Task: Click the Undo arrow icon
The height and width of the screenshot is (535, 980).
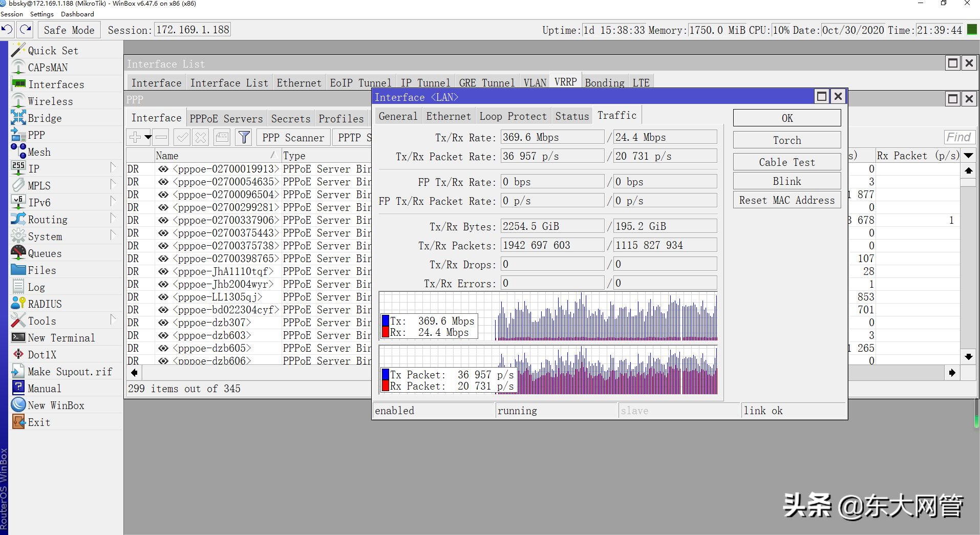Action: point(7,30)
